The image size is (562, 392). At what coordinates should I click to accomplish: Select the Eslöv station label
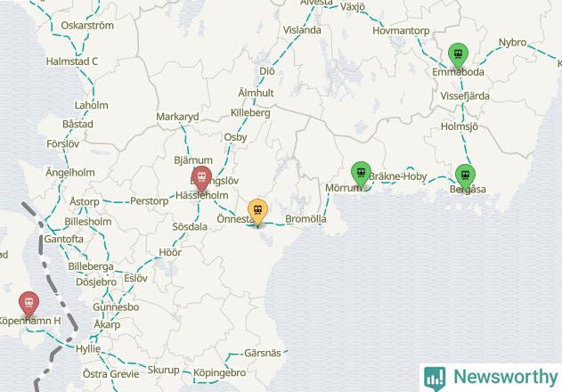[x=136, y=278]
